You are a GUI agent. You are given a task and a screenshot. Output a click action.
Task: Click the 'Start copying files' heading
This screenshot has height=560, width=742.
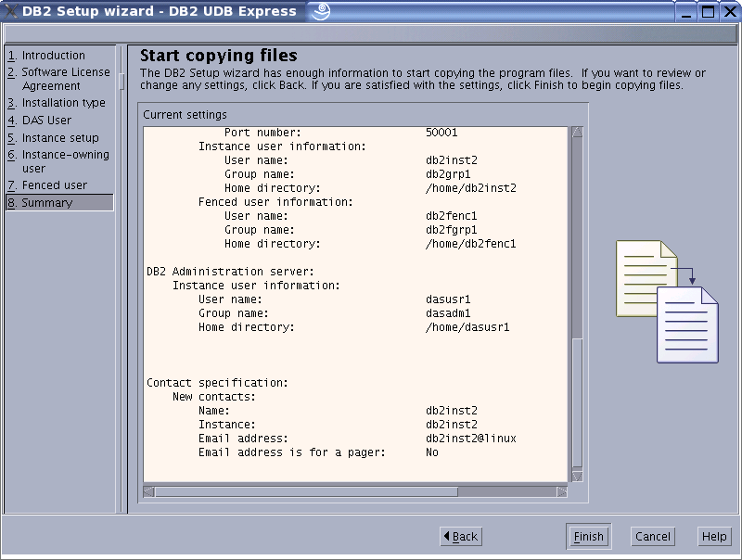219,56
